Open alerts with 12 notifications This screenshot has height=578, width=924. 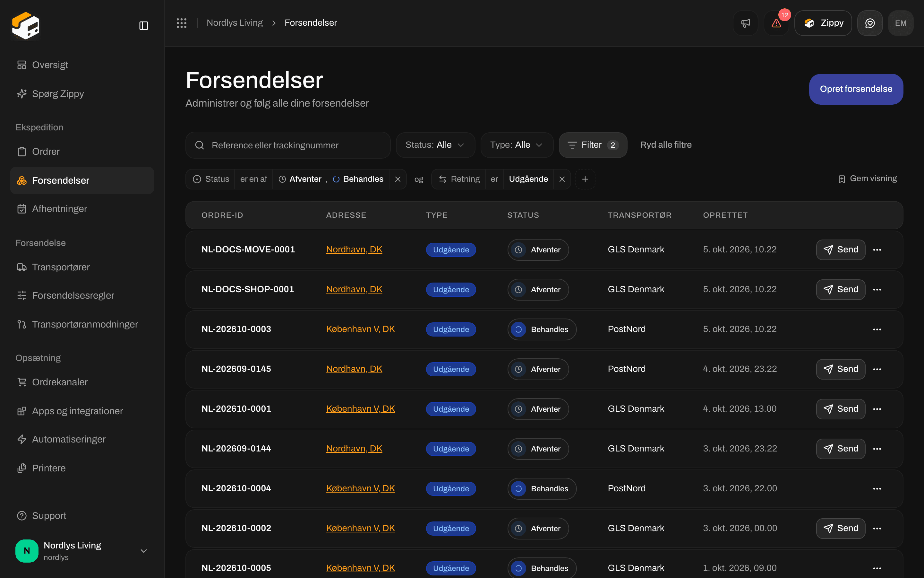[776, 23]
